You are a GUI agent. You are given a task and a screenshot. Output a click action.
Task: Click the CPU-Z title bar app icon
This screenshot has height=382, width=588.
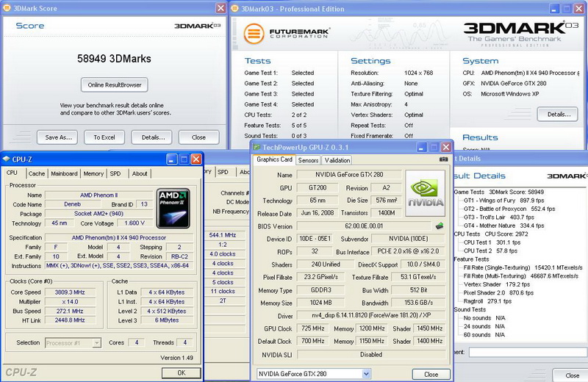(6, 159)
